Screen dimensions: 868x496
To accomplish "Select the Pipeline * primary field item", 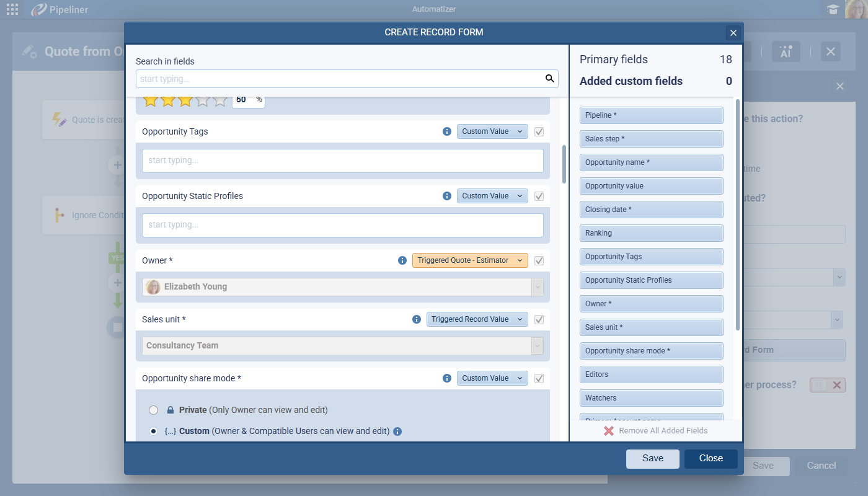I will [651, 115].
